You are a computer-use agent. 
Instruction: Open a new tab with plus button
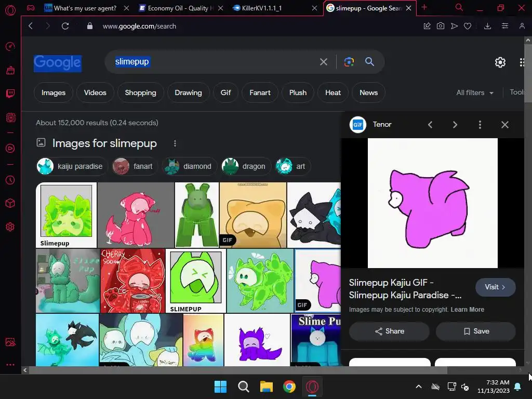click(x=424, y=7)
